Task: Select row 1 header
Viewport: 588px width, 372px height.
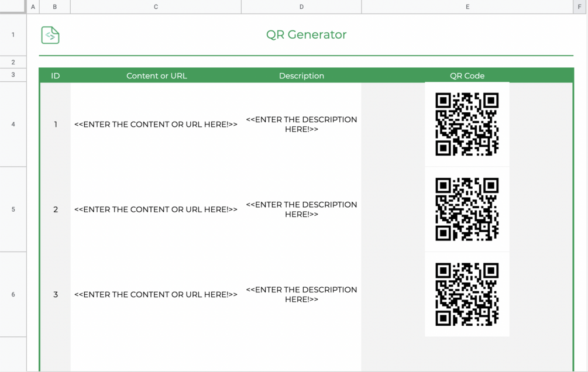Action: [x=13, y=35]
